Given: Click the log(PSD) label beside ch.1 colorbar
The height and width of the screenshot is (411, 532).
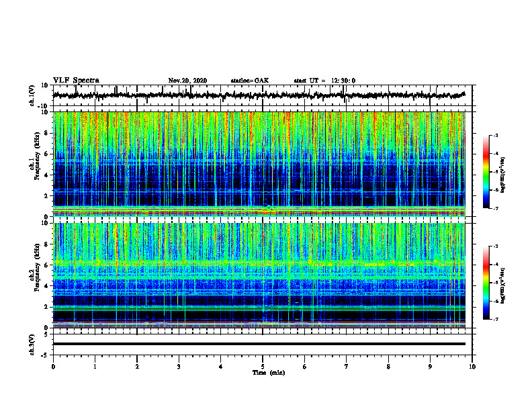Looking at the screenshot, I should 503,175.
